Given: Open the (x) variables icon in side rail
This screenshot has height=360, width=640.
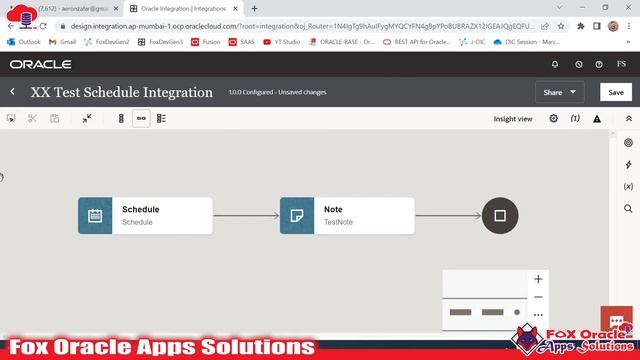Looking at the screenshot, I should point(628,187).
